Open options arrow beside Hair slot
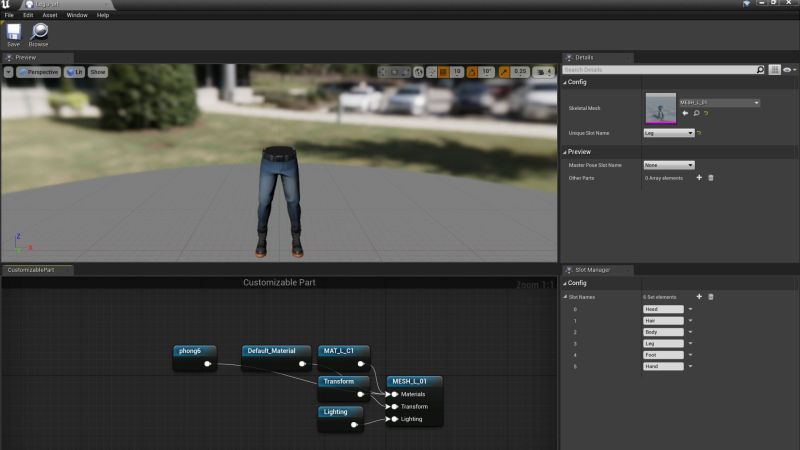Screen dimensions: 800x450 (690, 320)
